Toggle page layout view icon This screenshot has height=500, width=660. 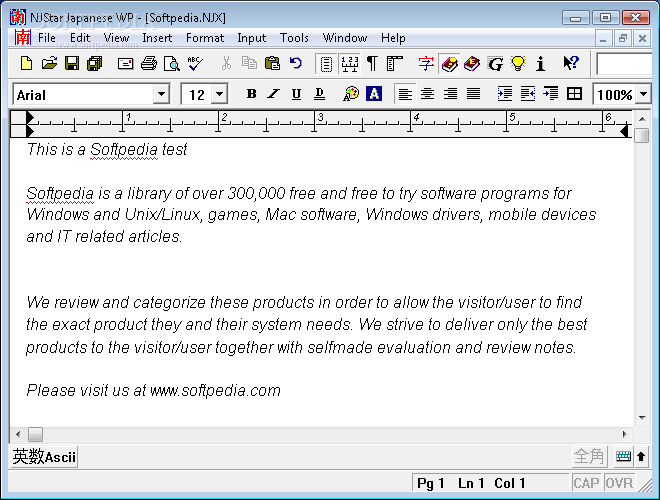[x=326, y=64]
